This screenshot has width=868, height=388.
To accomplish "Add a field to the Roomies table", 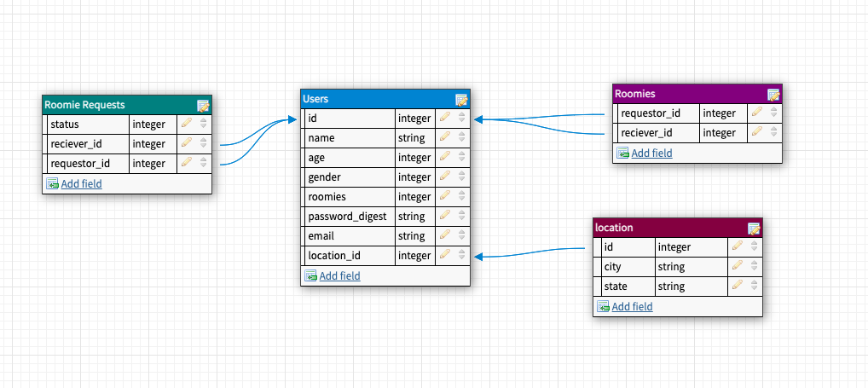I will [652, 153].
